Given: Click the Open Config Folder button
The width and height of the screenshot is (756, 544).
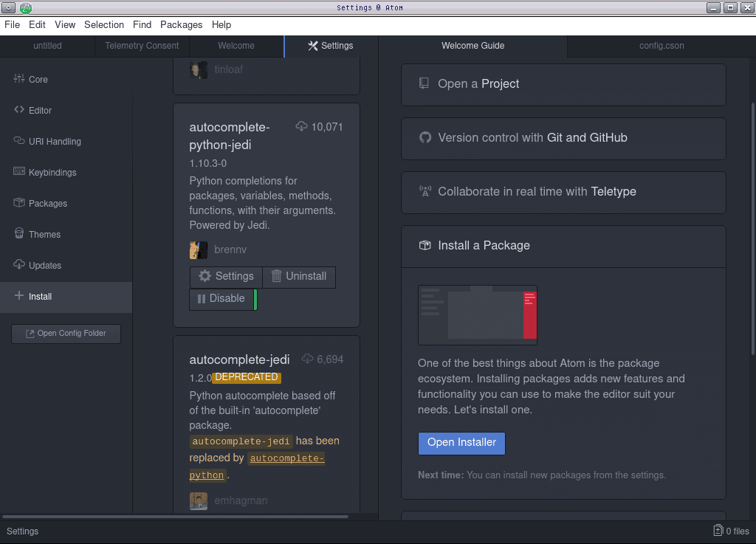Looking at the screenshot, I should coord(66,334).
